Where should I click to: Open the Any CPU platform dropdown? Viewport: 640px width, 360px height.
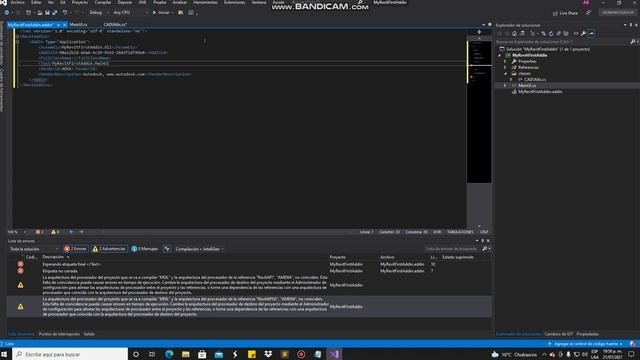click(130, 13)
